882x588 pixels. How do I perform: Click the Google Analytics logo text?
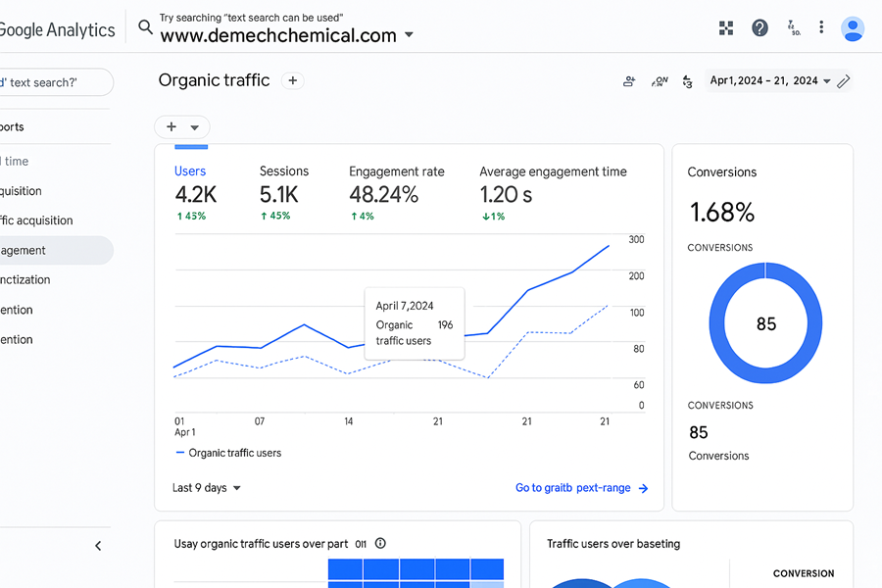[x=57, y=29]
